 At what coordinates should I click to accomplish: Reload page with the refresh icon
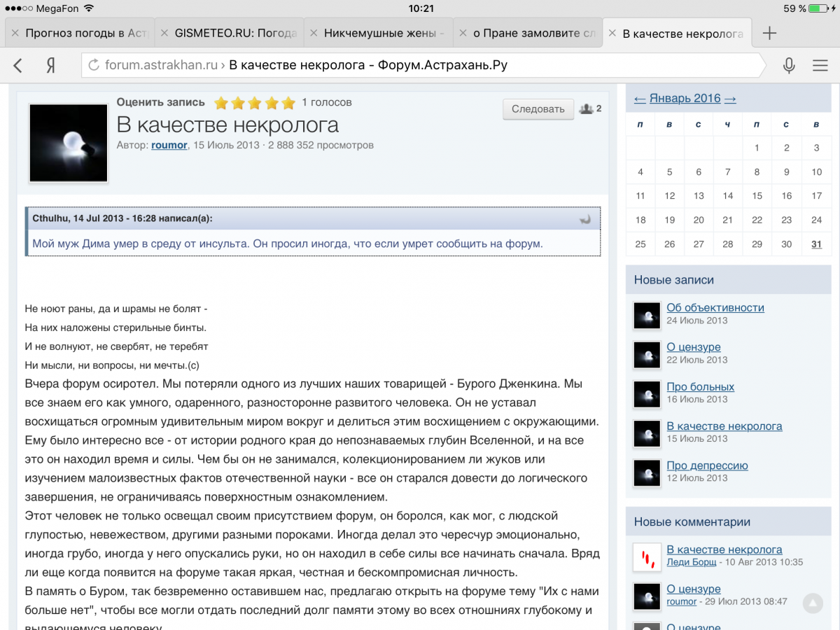pos(93,66)
